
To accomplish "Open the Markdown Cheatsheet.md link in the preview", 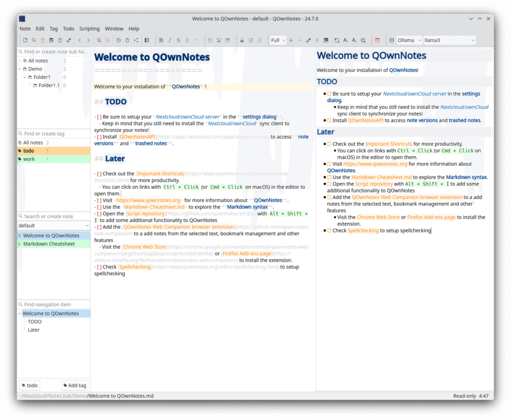I will (381, 177).
